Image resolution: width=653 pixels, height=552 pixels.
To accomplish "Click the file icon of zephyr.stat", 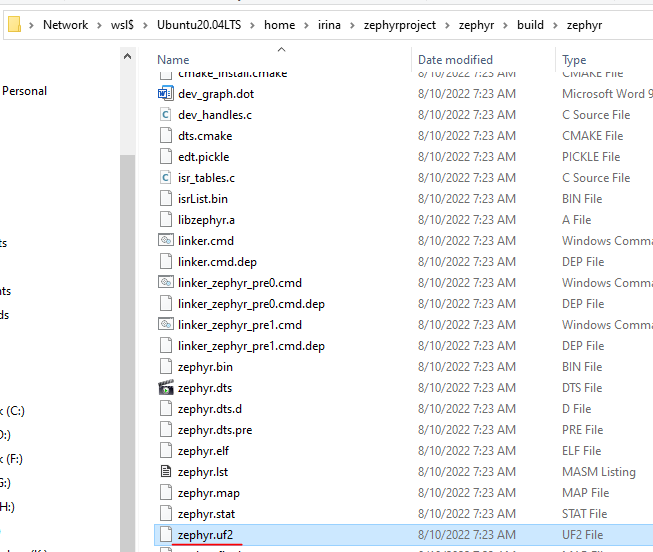I will coord(166,513).
